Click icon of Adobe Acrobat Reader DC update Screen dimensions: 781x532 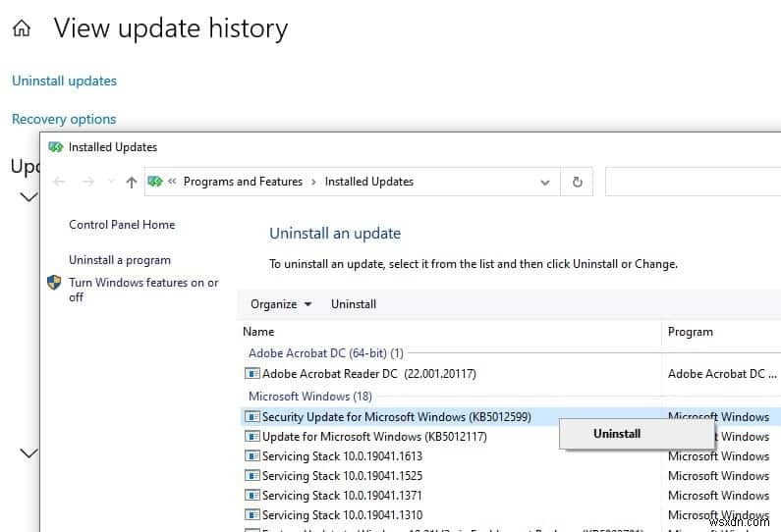252,373
